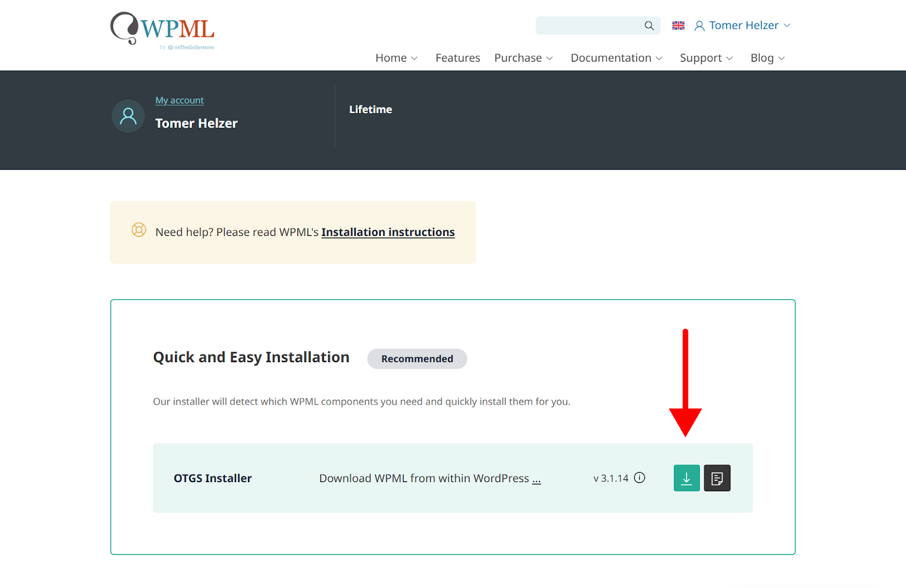Click the search magnifier icon
Image resolution: width=906 pixels, height=588 pixels.
click(649, 25)
